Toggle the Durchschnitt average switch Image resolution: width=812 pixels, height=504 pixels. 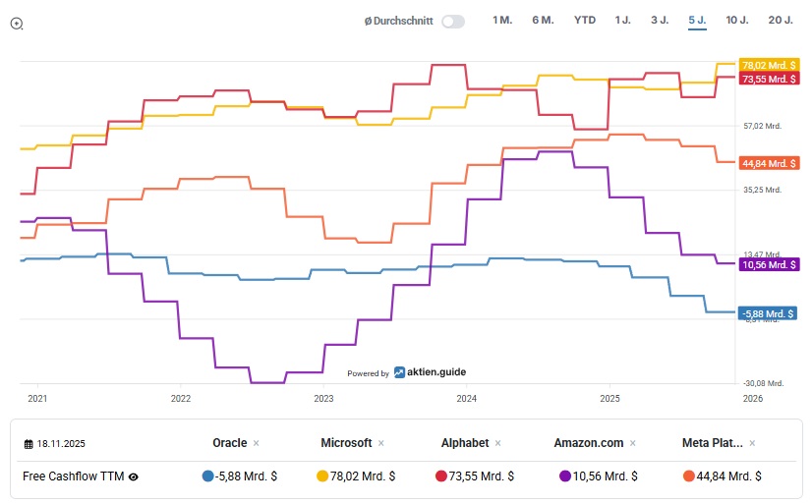[x=452, y=21]
